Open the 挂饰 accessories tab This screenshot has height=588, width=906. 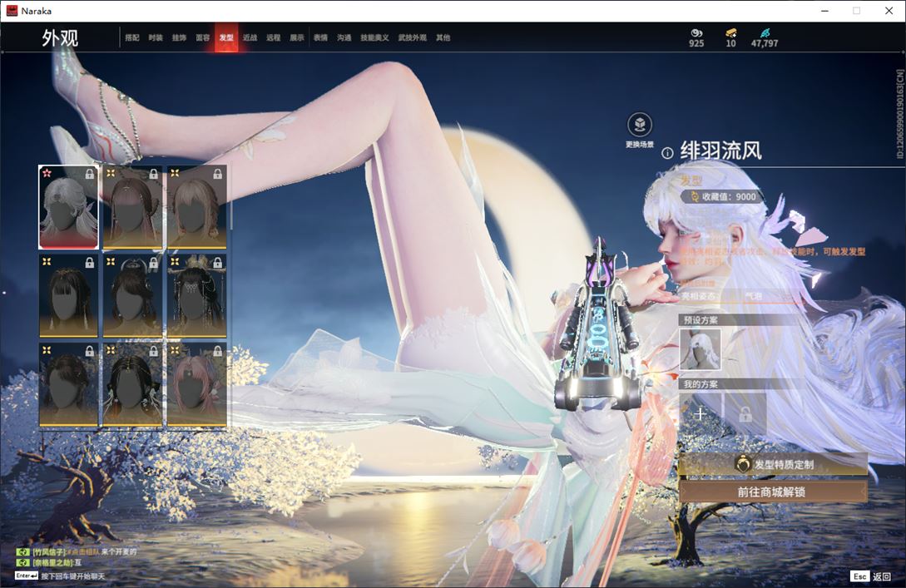pos(179,37)
